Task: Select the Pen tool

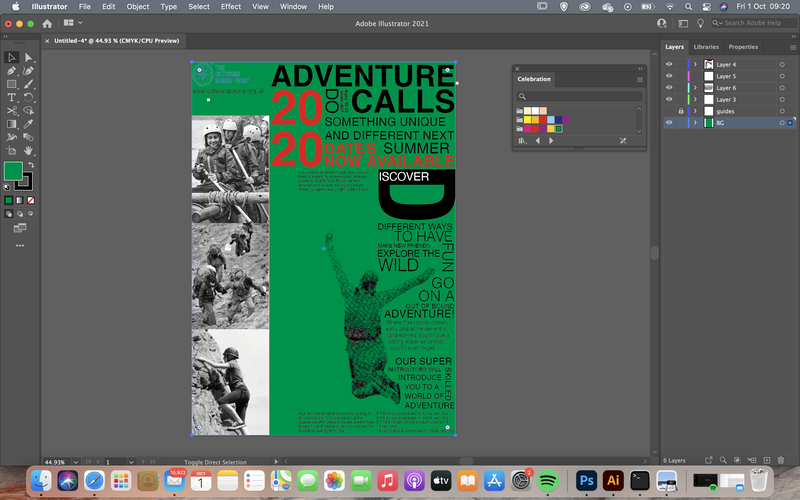Action: (11, 71)
